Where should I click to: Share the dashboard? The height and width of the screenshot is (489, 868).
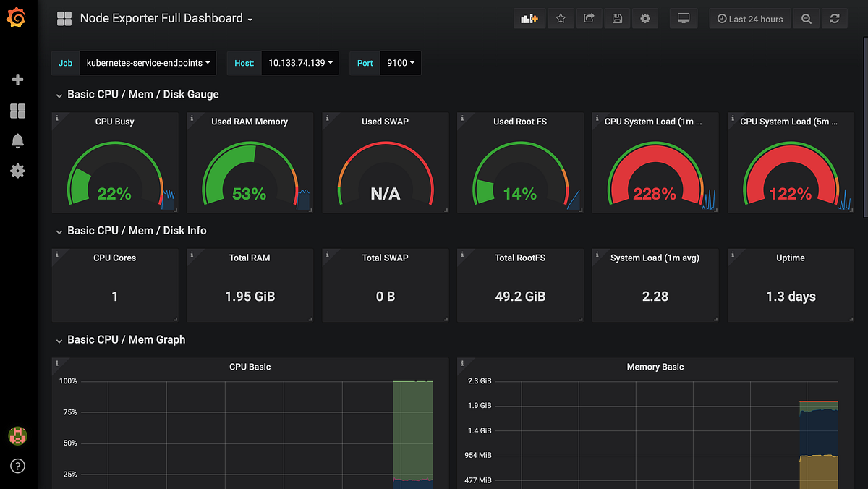click(x=589, y=19)
